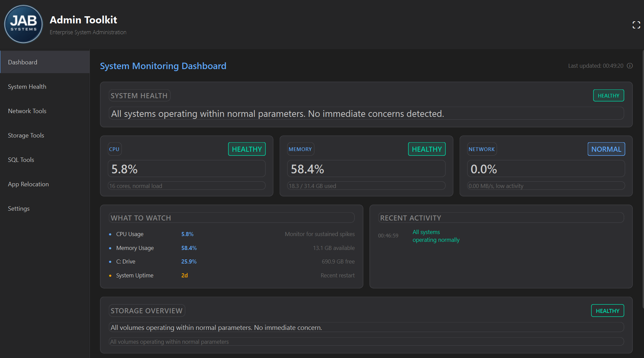
Task: Click the NETWORK NORMAL badge
Action: pos(606,149)
